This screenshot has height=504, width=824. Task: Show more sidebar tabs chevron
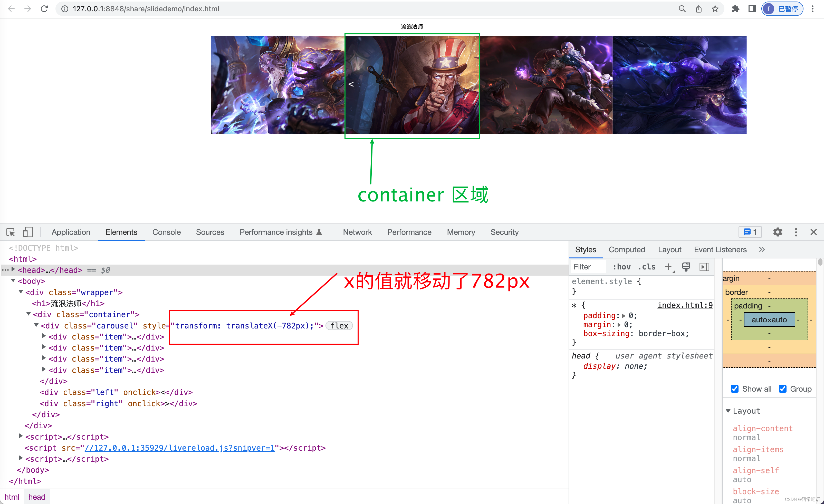pyautogui.click(x=762, y=249)
